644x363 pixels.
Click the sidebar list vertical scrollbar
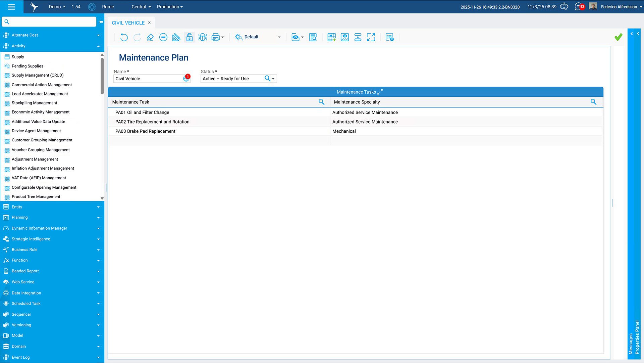point(102,77)
